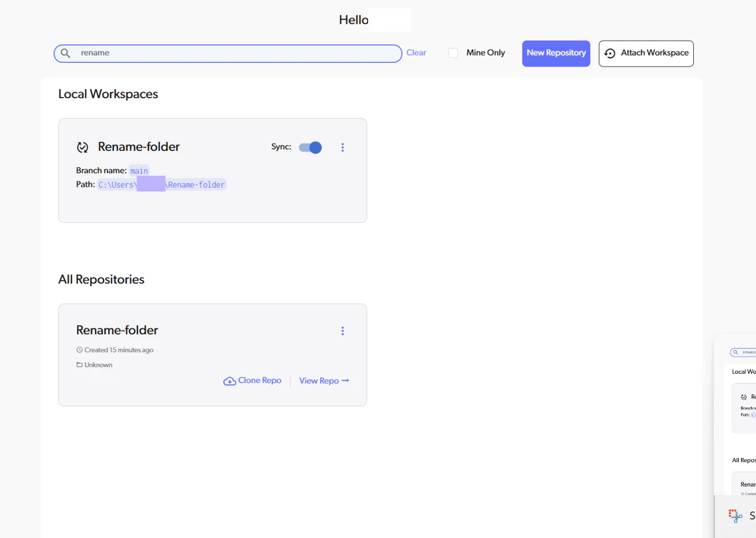The image size is (756, 538).
Task: Click the Attach Workspace refresh icon
Action: tap(610, 54)
